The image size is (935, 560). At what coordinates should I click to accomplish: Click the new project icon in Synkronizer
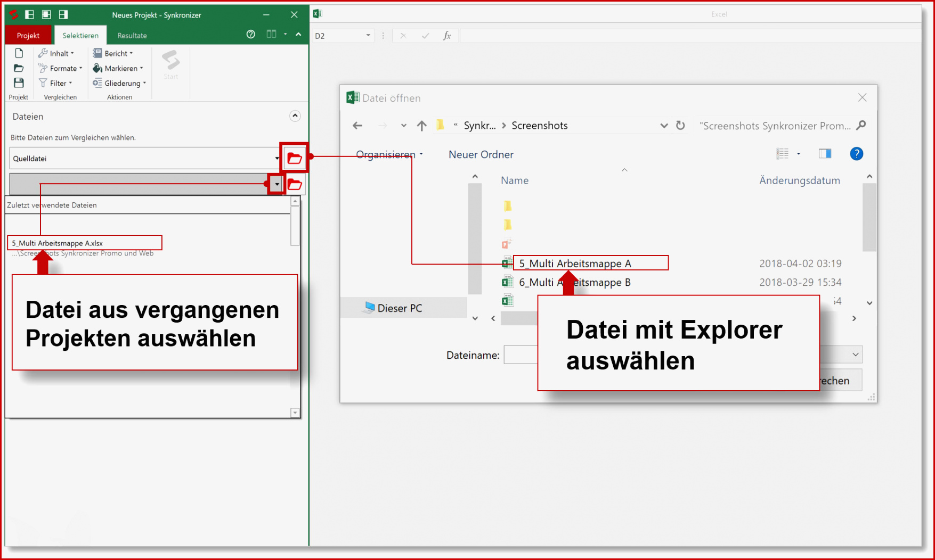click(x=19, y=53)
